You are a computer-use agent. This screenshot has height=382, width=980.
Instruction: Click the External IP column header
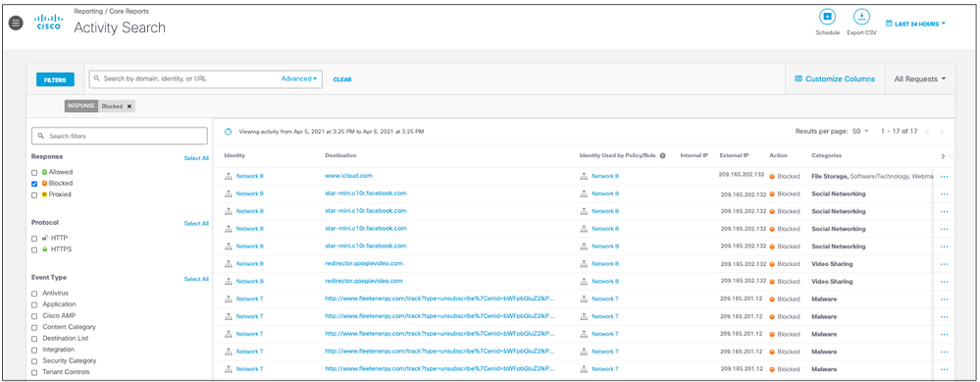point(734,155)
